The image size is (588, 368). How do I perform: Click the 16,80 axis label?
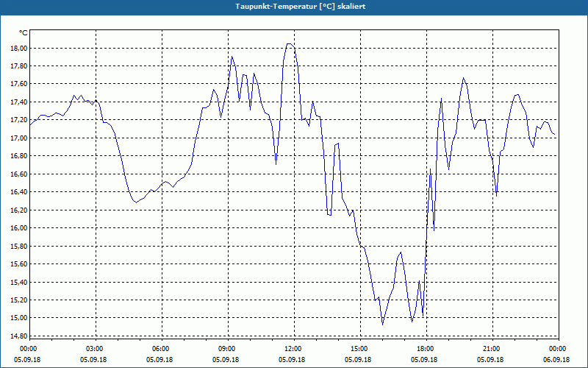click(19, 156)
